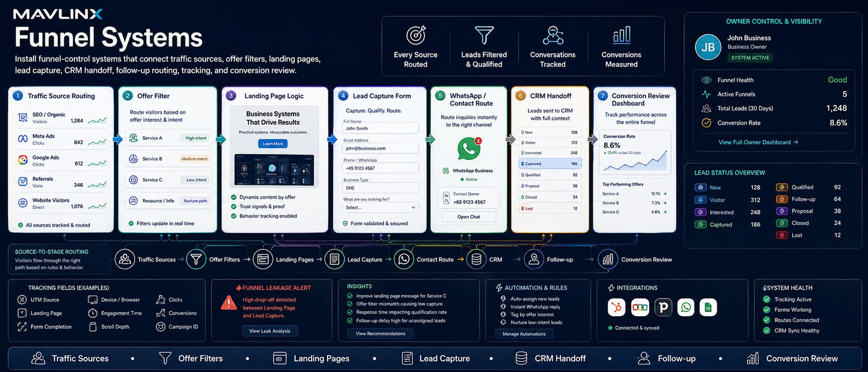Screen dimensions: 868x372
Task: Click the Google Ads logo icon
Action: (x=23, y=160)
